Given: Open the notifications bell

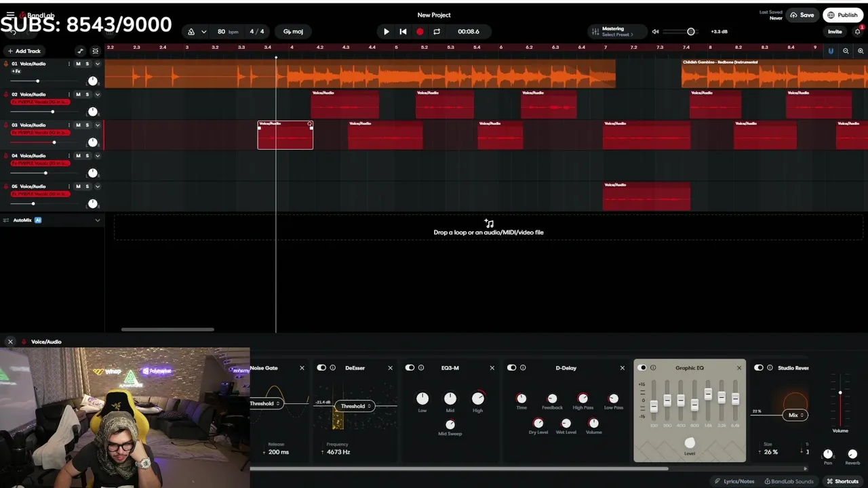Looking at the screenshot, I should click(858, 32).
